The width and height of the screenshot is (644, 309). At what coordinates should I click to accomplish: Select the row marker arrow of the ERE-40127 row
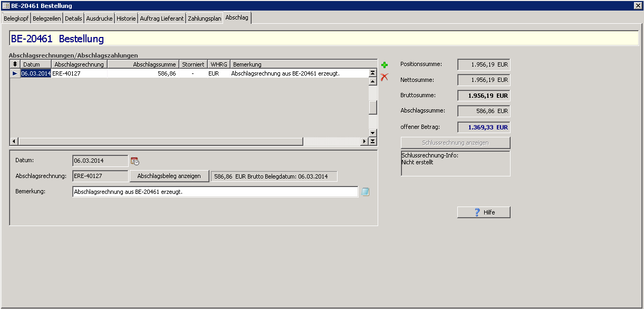tap(15, 73)
